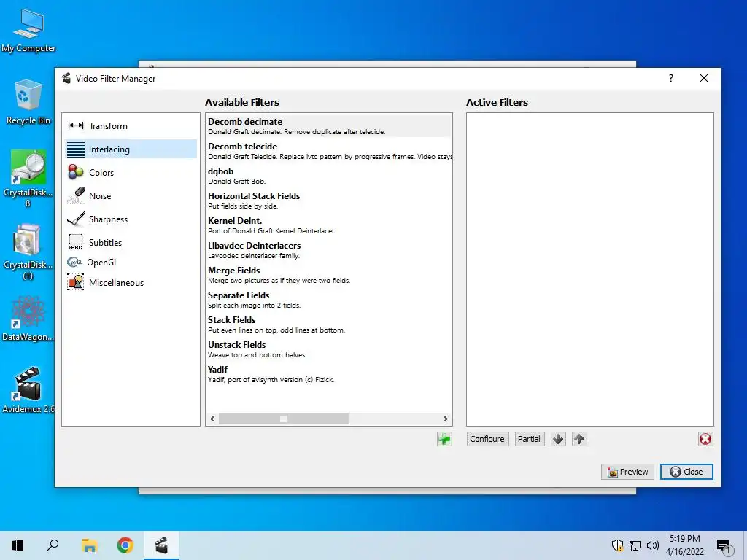
Task: Add selected filter with green plus
Action: point(444,438)
